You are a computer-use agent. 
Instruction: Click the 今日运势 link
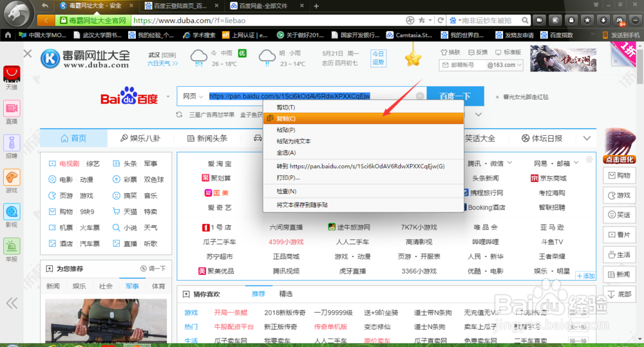[378, 58]
